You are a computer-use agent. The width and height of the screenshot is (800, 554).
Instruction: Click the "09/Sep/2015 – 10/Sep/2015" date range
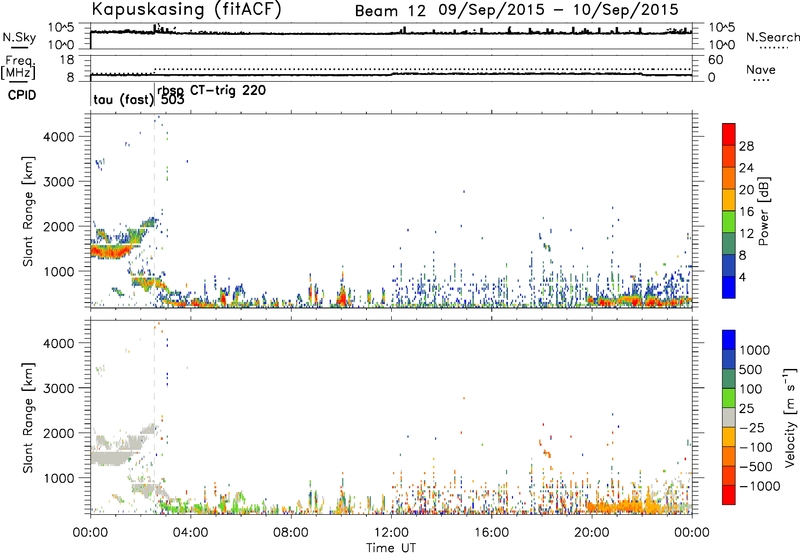(x=558, y=10)
